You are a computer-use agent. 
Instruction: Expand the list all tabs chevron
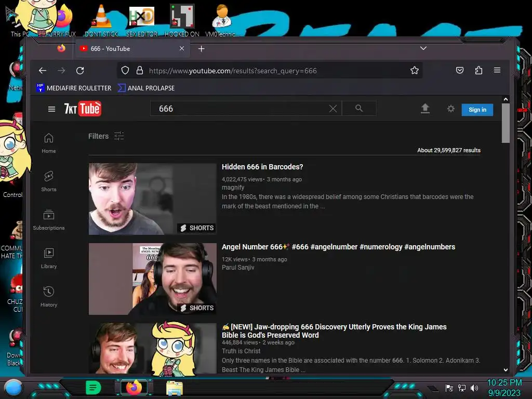(x=423, y=48)
